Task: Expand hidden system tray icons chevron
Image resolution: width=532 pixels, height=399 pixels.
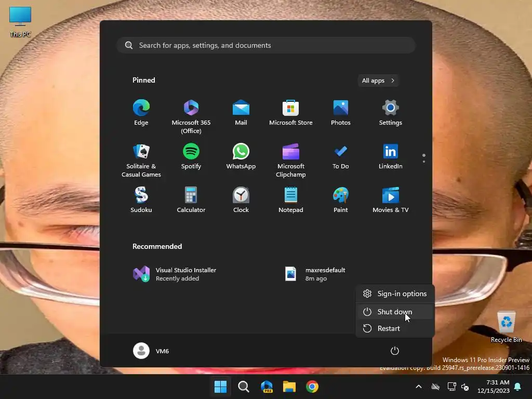Action: tap(419, 387)
